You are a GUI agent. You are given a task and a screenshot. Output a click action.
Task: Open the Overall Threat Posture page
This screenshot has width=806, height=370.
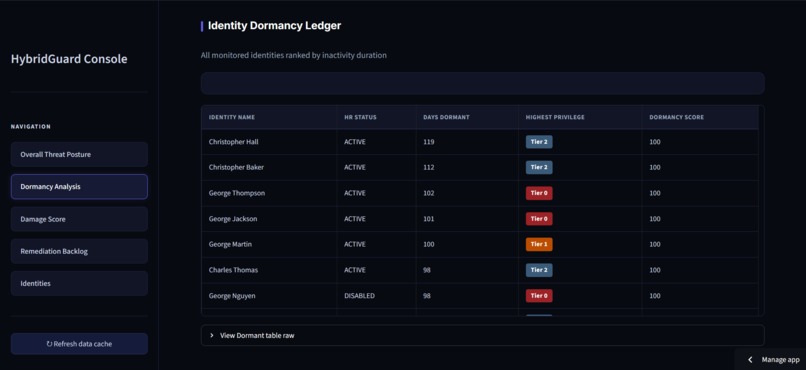pos(79,155)
